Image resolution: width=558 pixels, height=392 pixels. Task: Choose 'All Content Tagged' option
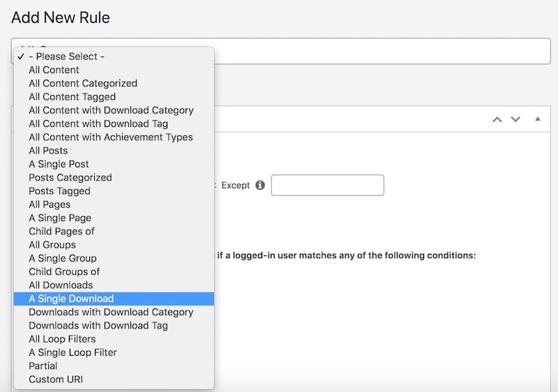(72, 97)
